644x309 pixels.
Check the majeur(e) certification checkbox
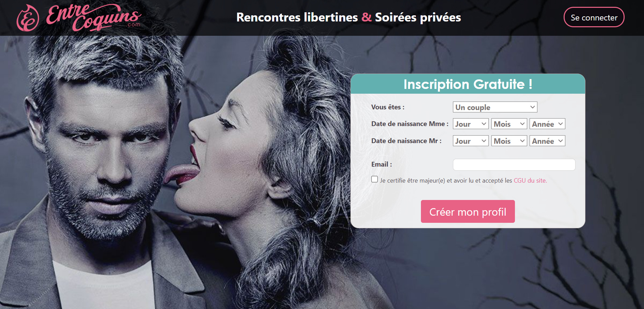(x=375, y=179)
